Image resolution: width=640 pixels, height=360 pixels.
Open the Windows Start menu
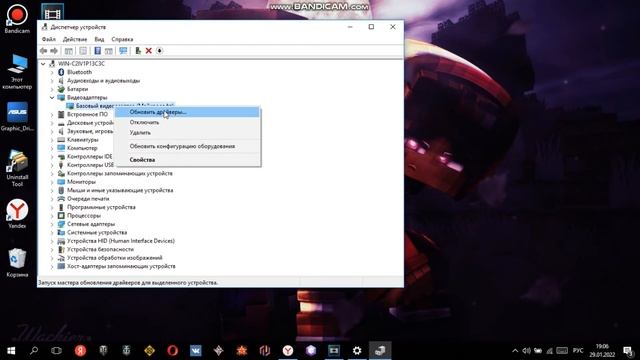click(x=11, y=351)
